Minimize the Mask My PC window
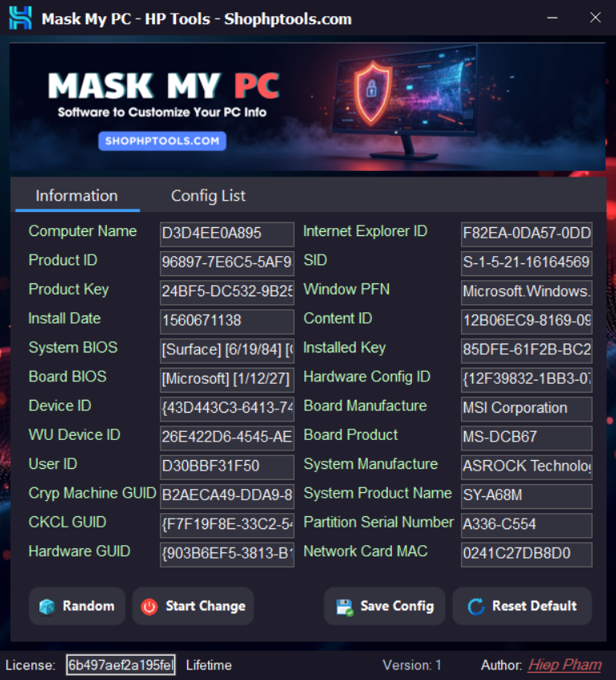Viewport: 616px width, 680px height. coord(553,17)
